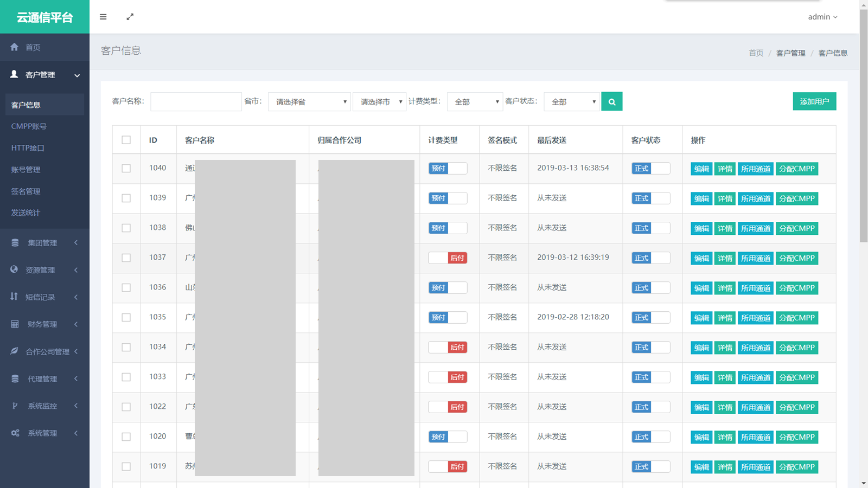Click the hamburger menu icon in header
The height and width of the screenshot is (488, 868).
click(103, 17)
